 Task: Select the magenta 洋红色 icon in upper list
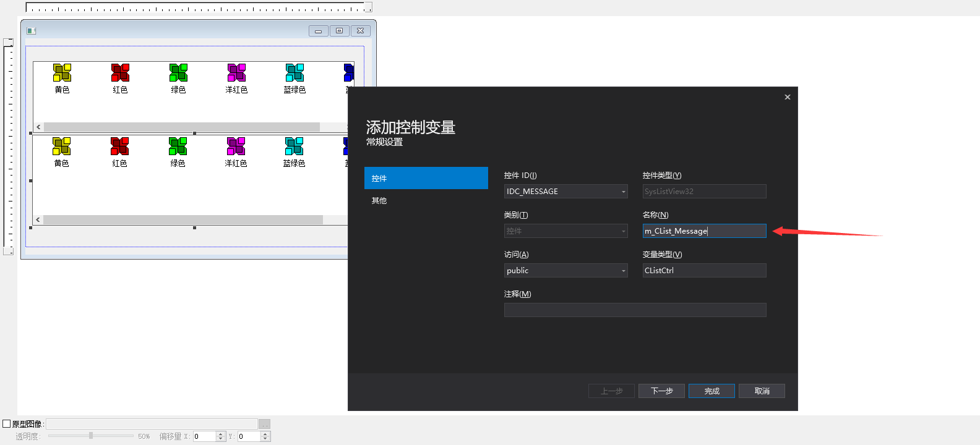pos(236,73)
